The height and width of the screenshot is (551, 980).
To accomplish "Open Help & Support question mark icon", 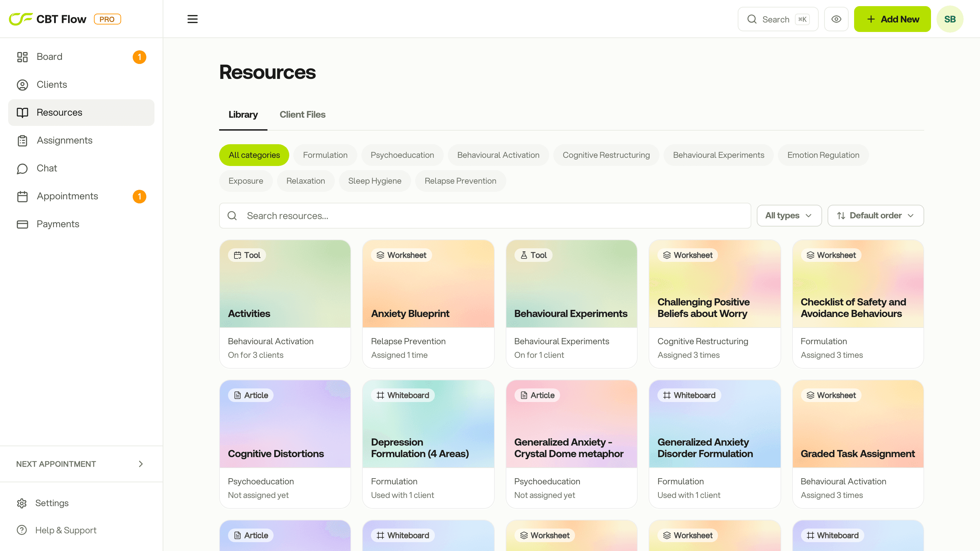I will pyautogui.click(x=22, y=530).
